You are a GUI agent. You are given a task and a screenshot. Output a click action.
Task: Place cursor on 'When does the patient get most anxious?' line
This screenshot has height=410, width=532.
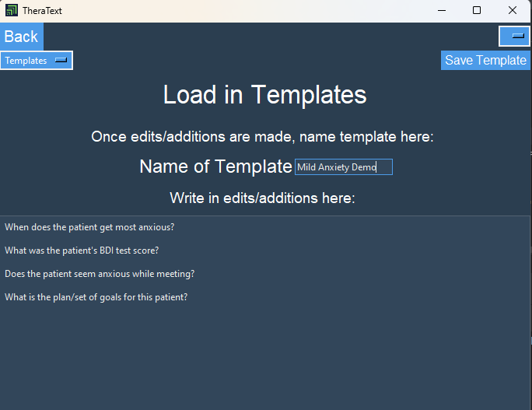(x=89, y=227)
